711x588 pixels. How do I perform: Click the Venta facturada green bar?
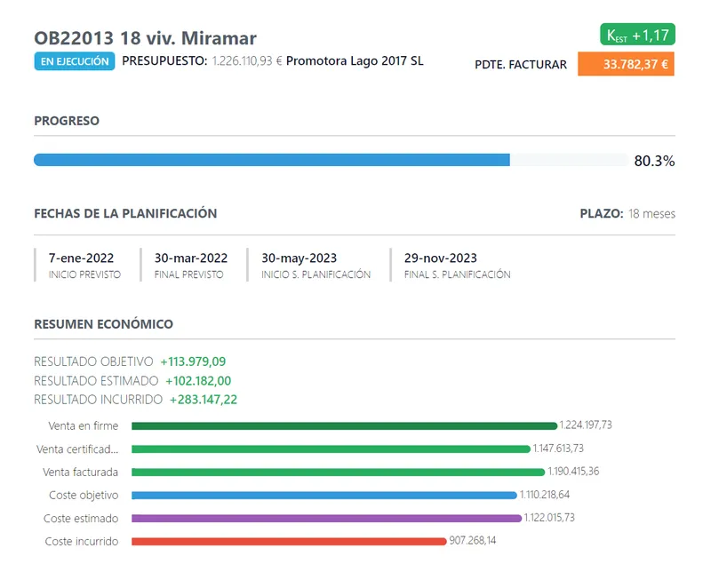(339, 472)
